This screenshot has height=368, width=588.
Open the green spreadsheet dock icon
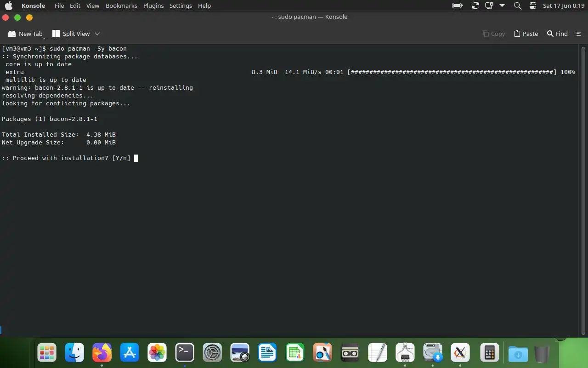(x=295, y=353)
